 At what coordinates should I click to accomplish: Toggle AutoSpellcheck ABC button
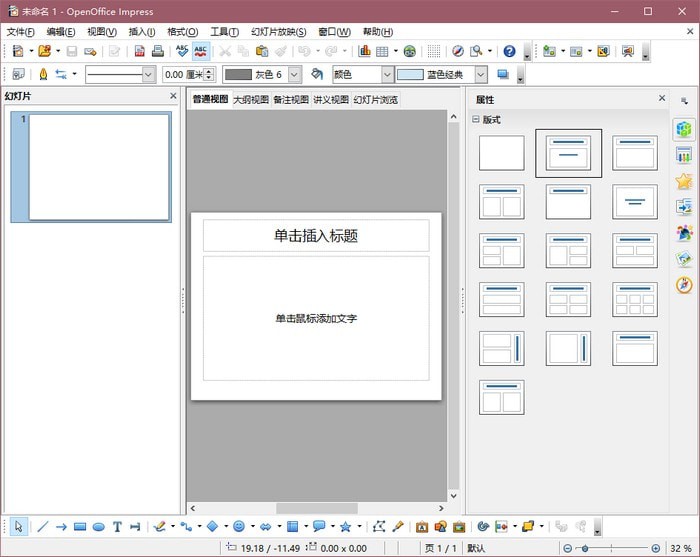tap(201, 51)
